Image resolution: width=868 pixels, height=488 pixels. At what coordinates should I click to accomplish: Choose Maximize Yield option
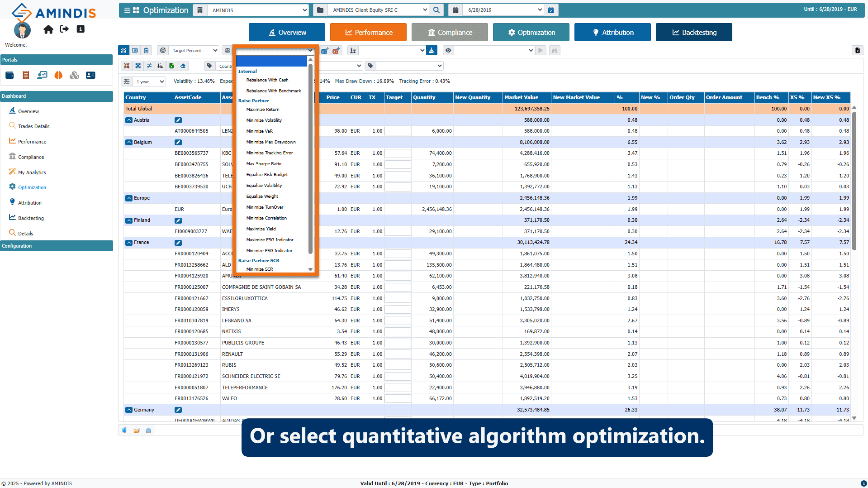[261, 229]
